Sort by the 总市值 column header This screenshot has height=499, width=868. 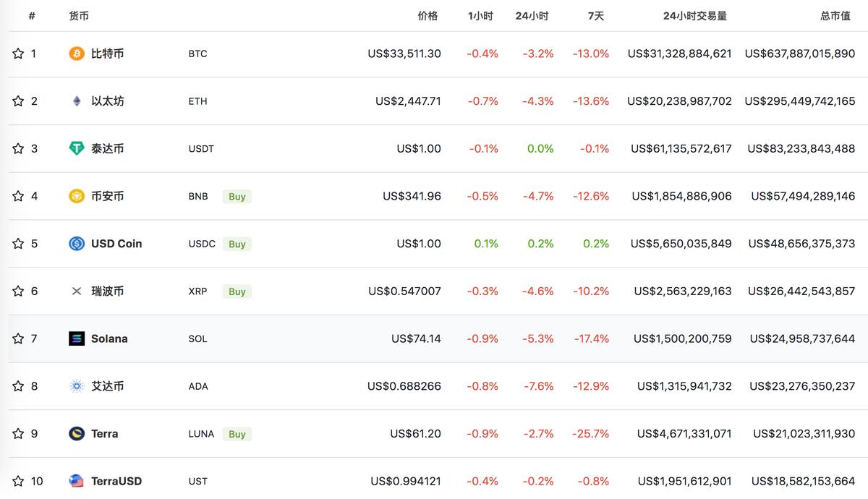coord(835,16)
